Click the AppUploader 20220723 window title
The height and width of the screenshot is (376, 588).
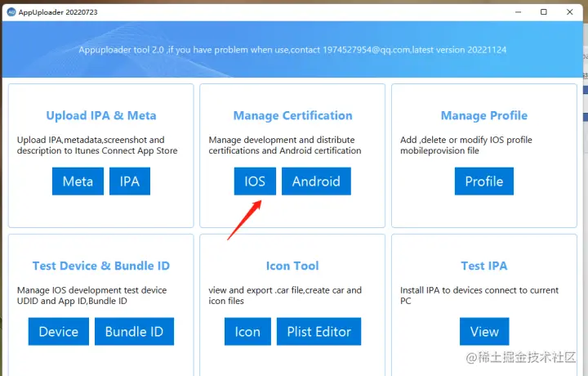pyautogui.click(x=58, y=12)
